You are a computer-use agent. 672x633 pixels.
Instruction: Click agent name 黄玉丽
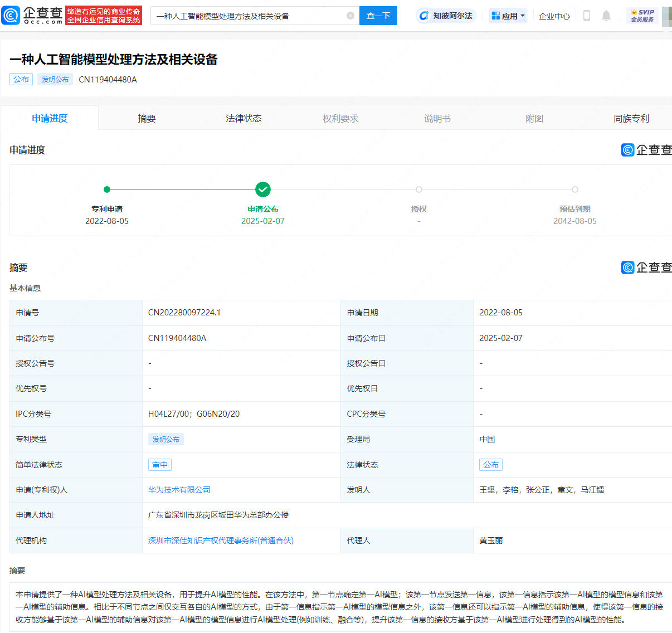point(491,541)
